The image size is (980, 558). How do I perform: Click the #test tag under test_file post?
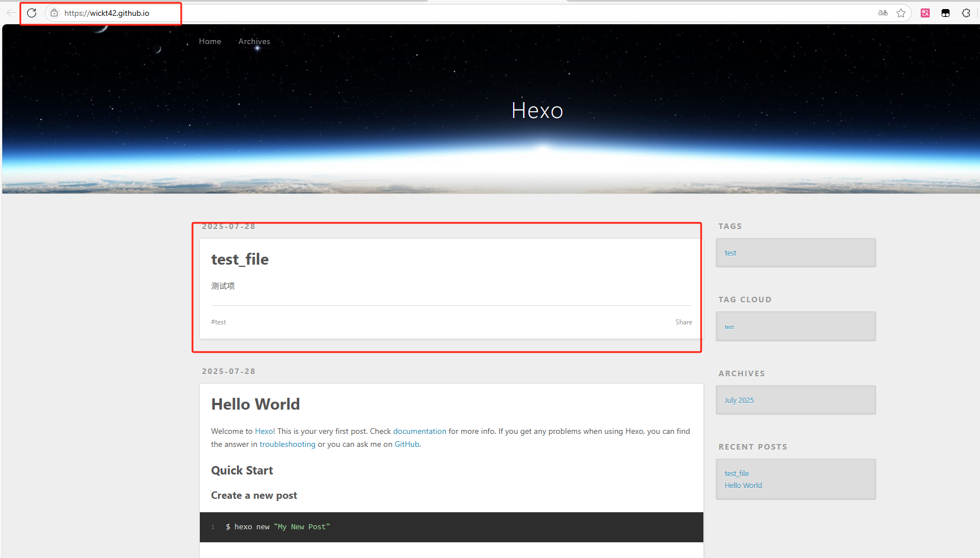(x=218, y=322)
